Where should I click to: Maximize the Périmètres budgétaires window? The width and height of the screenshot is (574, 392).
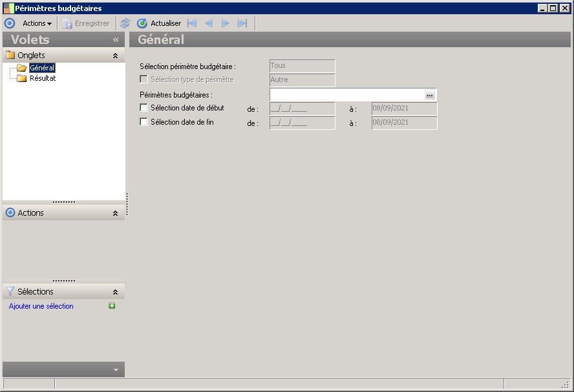(x=553, y=8)
